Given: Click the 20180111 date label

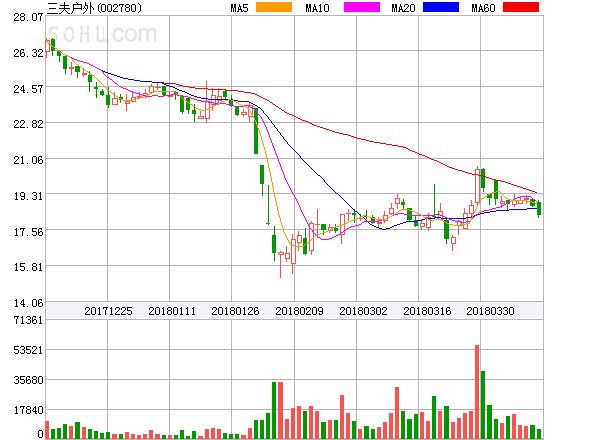Looking at the screenshot, I should pos(172,311).
